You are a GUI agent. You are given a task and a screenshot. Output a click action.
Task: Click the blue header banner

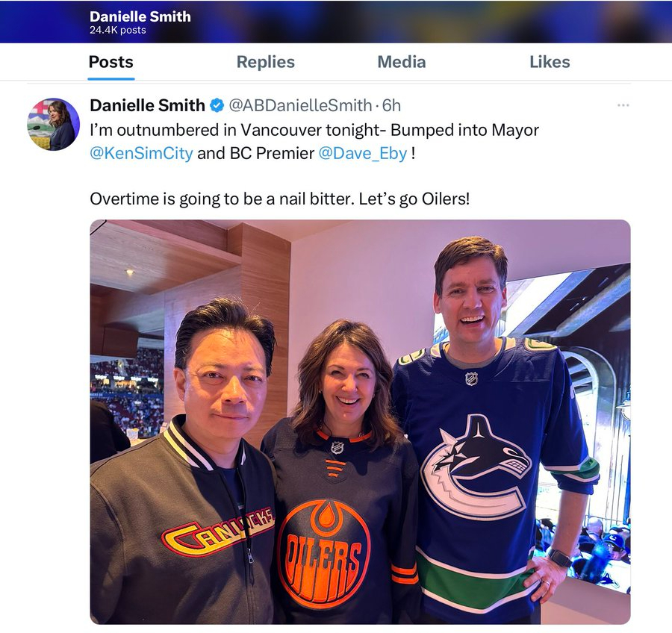(x=336, y=22)
